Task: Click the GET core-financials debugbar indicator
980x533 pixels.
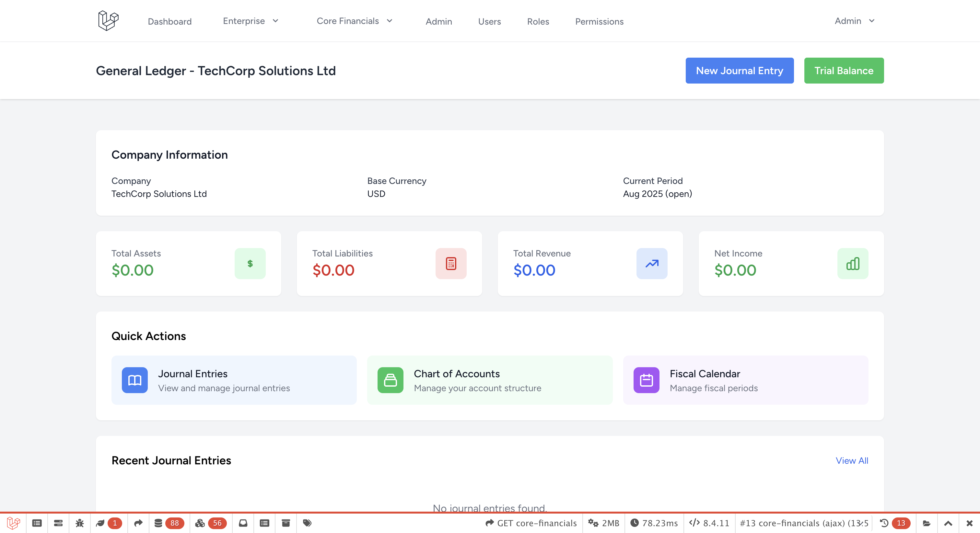Action: 531,523
